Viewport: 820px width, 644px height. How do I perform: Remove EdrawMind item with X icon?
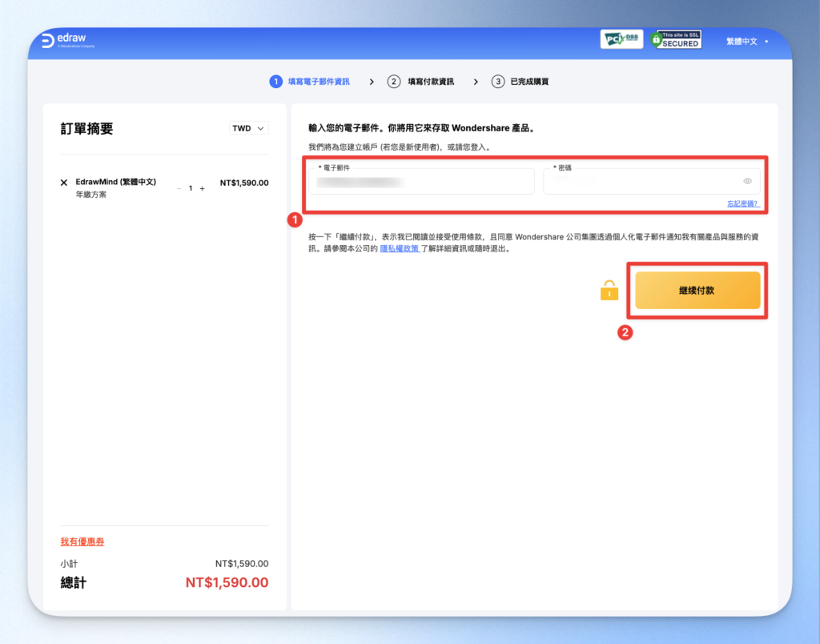coord(64,183)
